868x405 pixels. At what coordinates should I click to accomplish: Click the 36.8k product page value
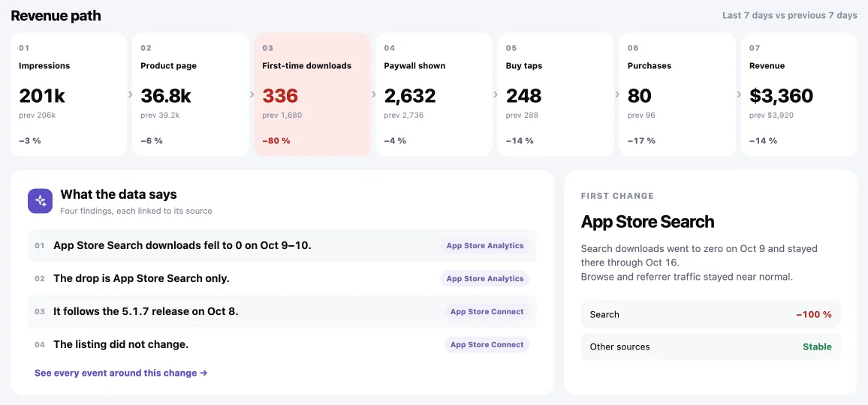click(166, 96)
